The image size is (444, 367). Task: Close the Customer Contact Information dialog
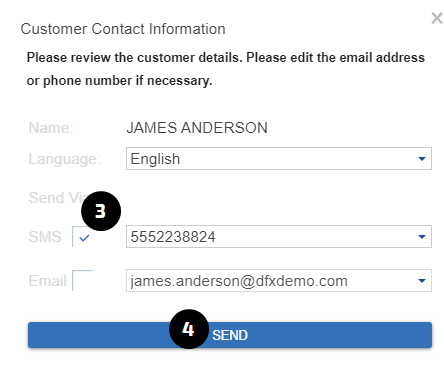tap(437, 18)
